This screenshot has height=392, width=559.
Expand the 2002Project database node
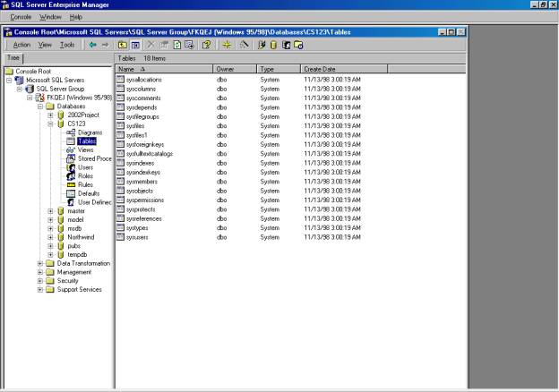pos(51,115)
